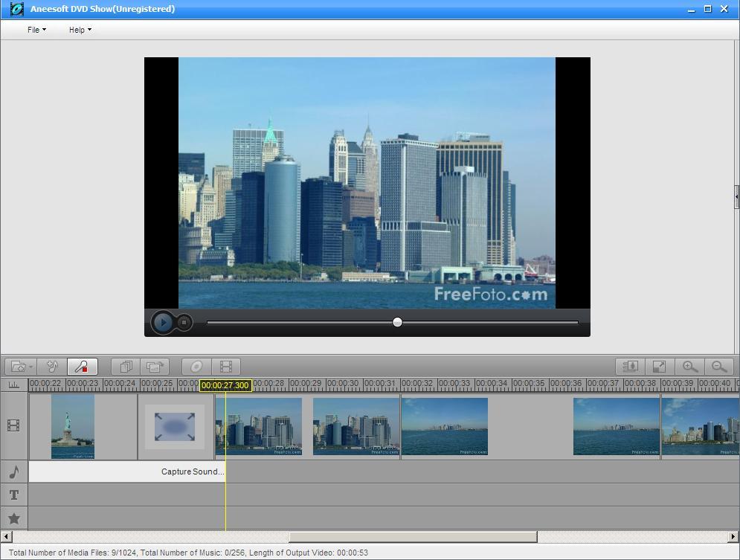Image resolution: width=740 pixels, height=560 pixels.
Task: Click the burn disc toolbar icon
Action: [x=196, y=367]
